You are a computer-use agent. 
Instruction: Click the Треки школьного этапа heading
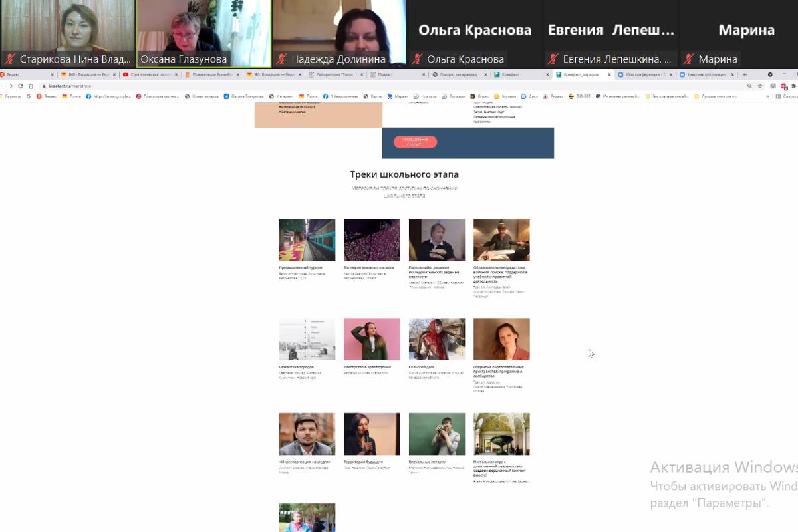[x=404, y=175]
